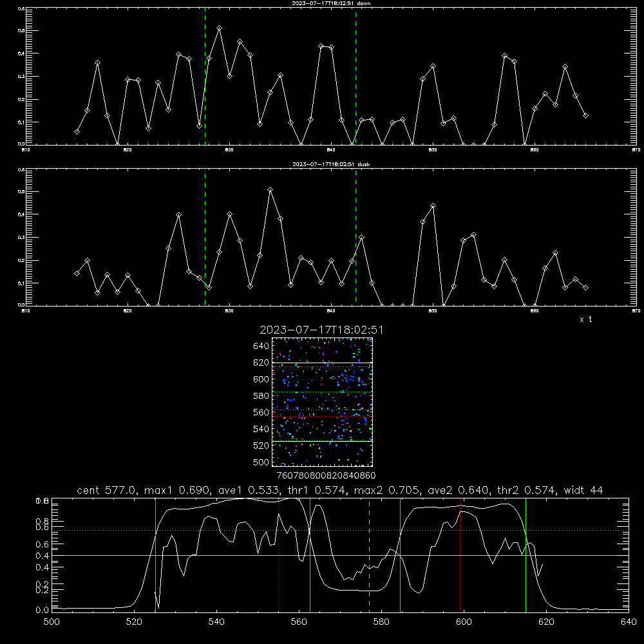Click the left green dashed line in dawn plot
Viewport: 644px width, 644px height.
coord(205,78)
